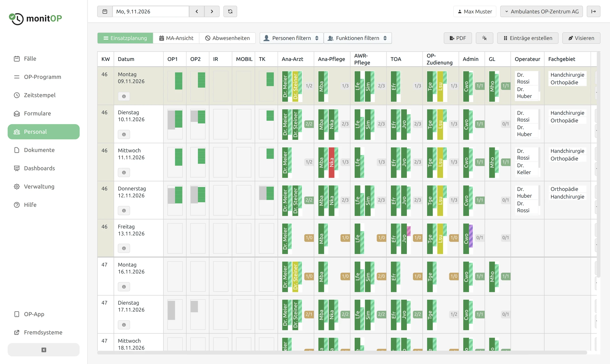Click the monitOP logo
This screenshot has height=364, width=610.
point(36,19)
